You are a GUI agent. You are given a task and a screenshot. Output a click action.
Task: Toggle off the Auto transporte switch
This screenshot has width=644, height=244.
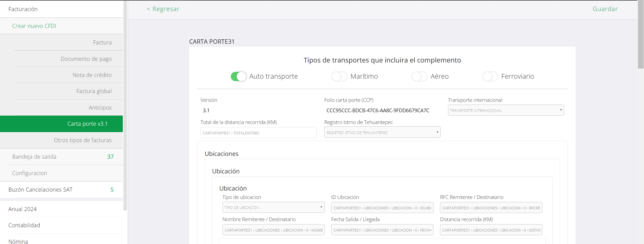[238, 77]
